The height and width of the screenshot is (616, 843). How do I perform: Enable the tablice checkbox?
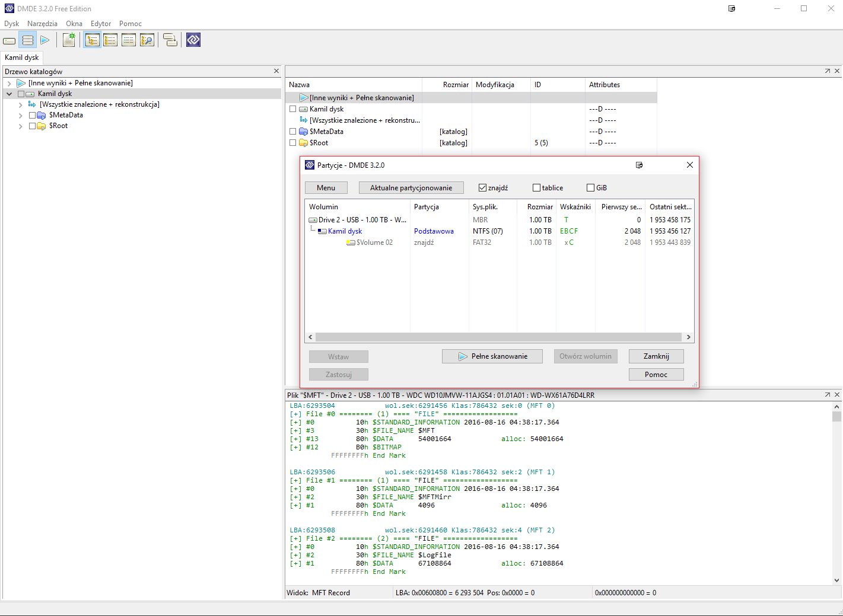click(x=536, y=187)
